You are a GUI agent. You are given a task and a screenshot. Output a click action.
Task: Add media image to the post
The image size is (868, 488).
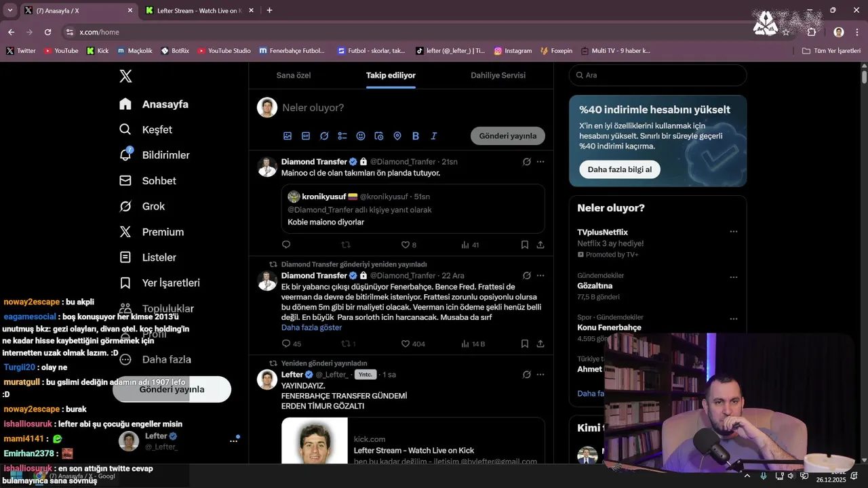pyautogui.click(x=288, y=136)
